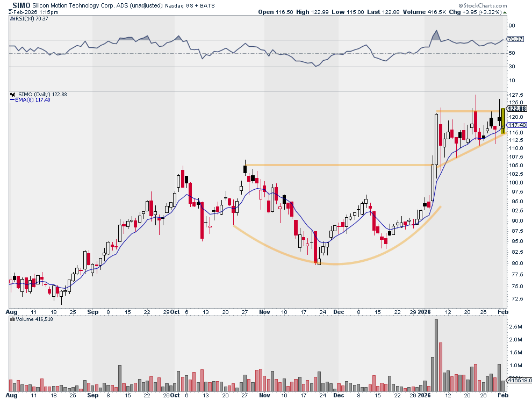Click 2026 on the price panel's date axis
The height and width of the screenshot is (400, 532).
point(425,312)
